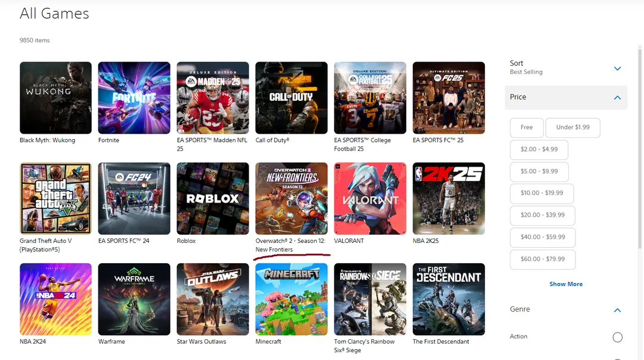Select the Action genre radio button
The image size is (644, 360).
click(x=617, y=337)
